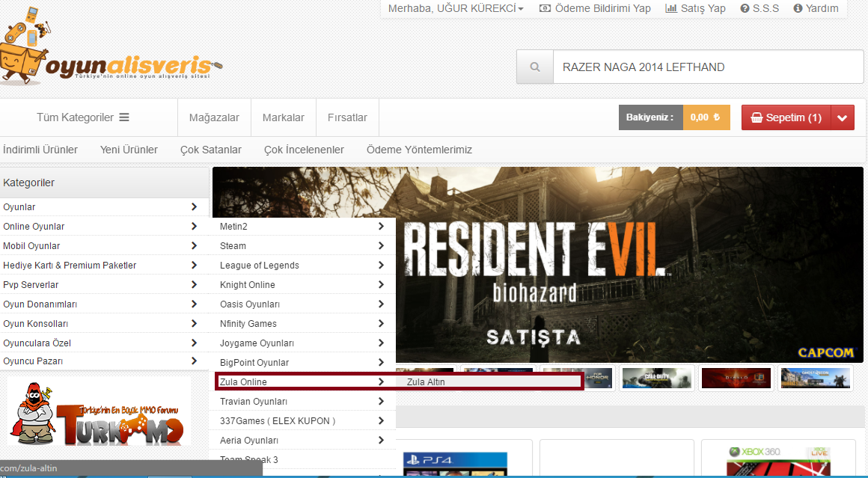Expand the Sepetim cart dropdown arrow
Viewport: 868px width, 478px height.
pos(843,117)
